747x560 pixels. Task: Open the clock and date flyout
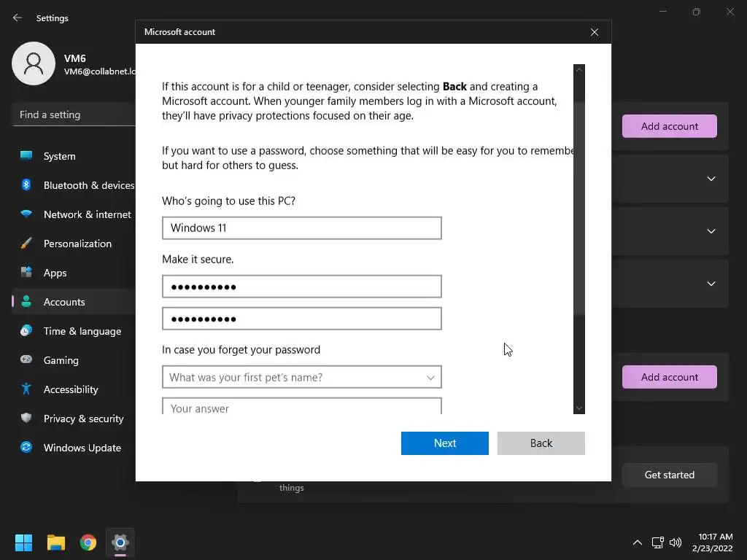pos(713,542)
